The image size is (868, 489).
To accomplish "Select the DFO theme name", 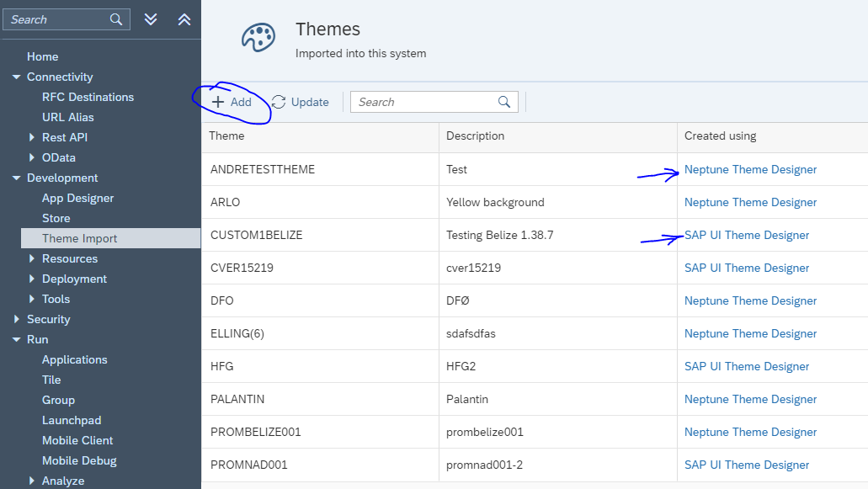I will click(222, 300).
